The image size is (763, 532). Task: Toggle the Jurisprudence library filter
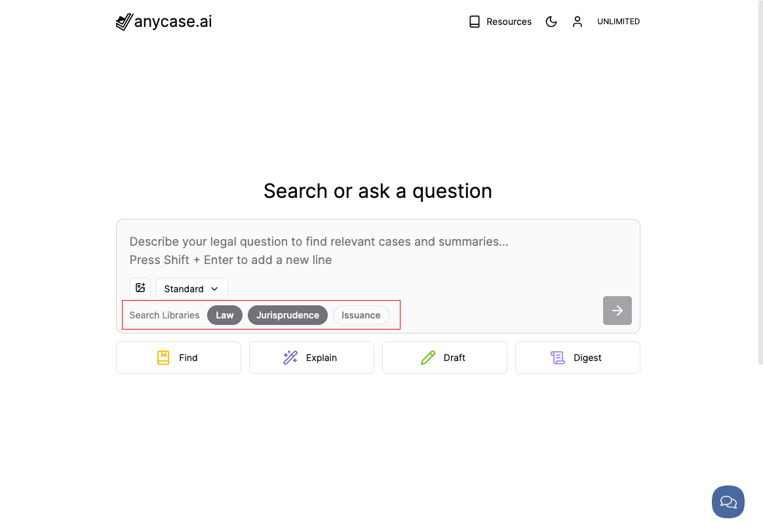tap(288, 315)
